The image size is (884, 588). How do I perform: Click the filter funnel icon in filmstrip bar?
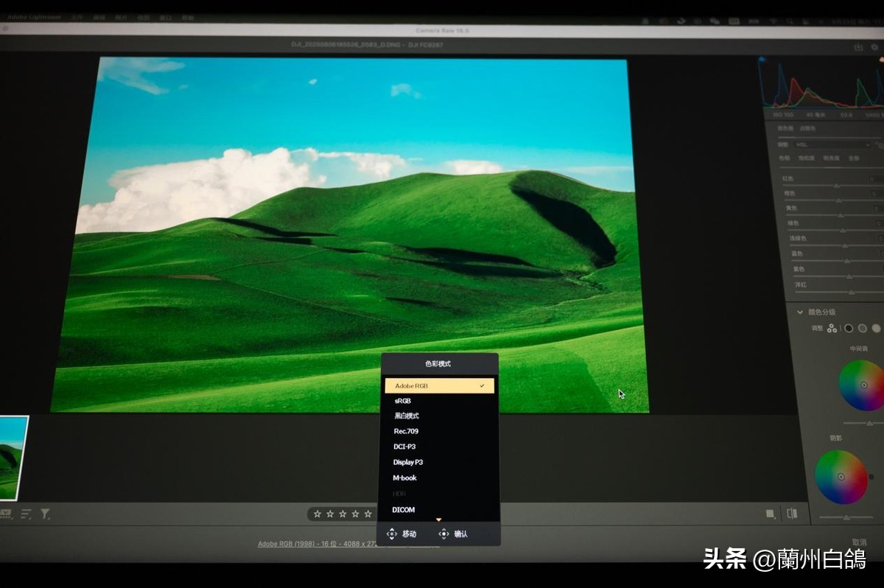(x=45, y=514)
